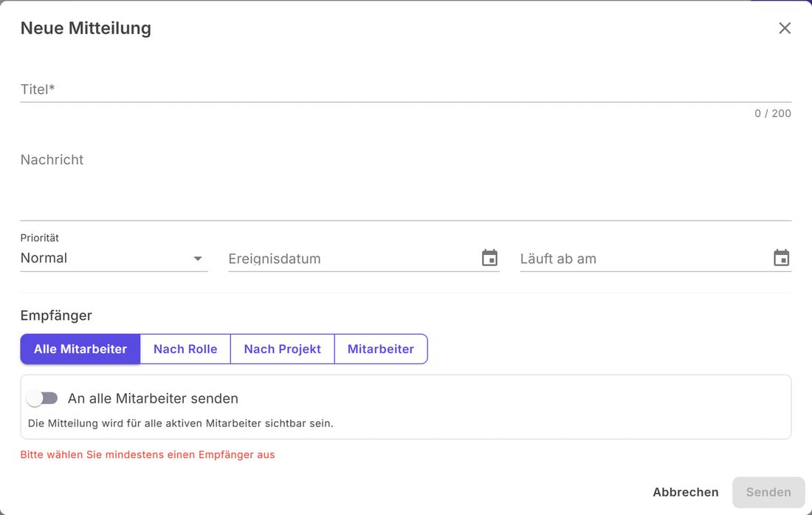Click the red recipient validation error message
The width and height of the screenshot is (812, 515).
point(148,455)
